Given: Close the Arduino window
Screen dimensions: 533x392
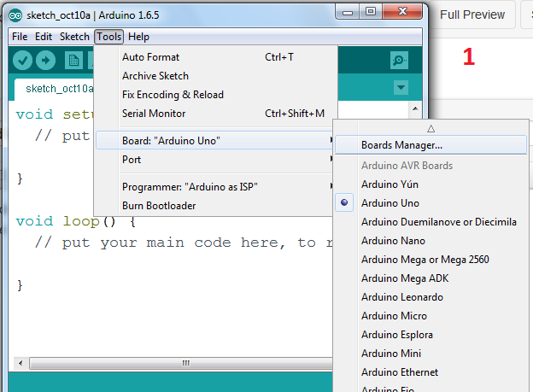Looking at the screenshot, I should tap(402, 12).
